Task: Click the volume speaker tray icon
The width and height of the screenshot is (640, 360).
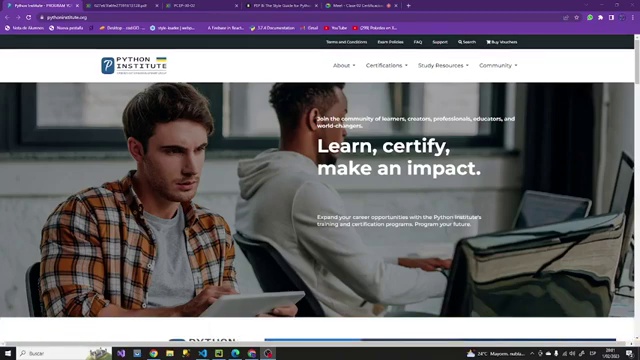Action: [572, 353]
